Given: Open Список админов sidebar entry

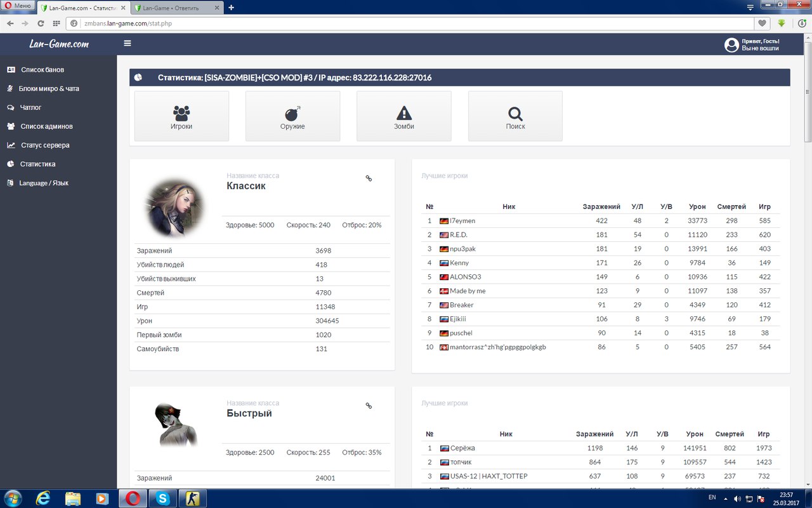Looking at the screenshot, I should (46, 126).
